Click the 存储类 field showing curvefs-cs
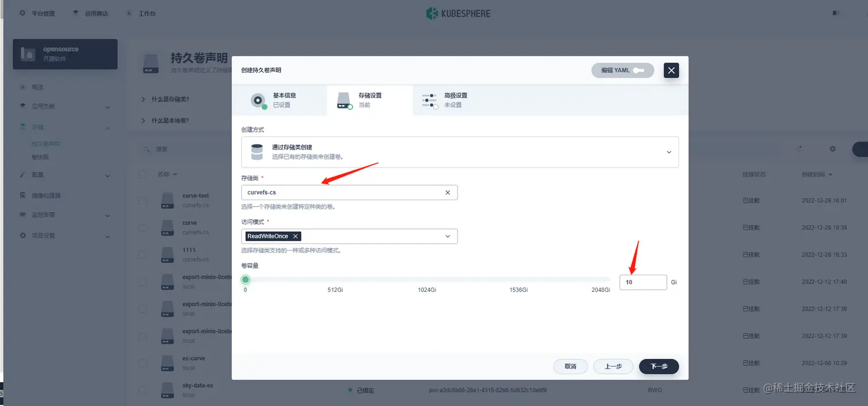Image resolution: width=868 pixels, height=406 pixels. (350, 193)
